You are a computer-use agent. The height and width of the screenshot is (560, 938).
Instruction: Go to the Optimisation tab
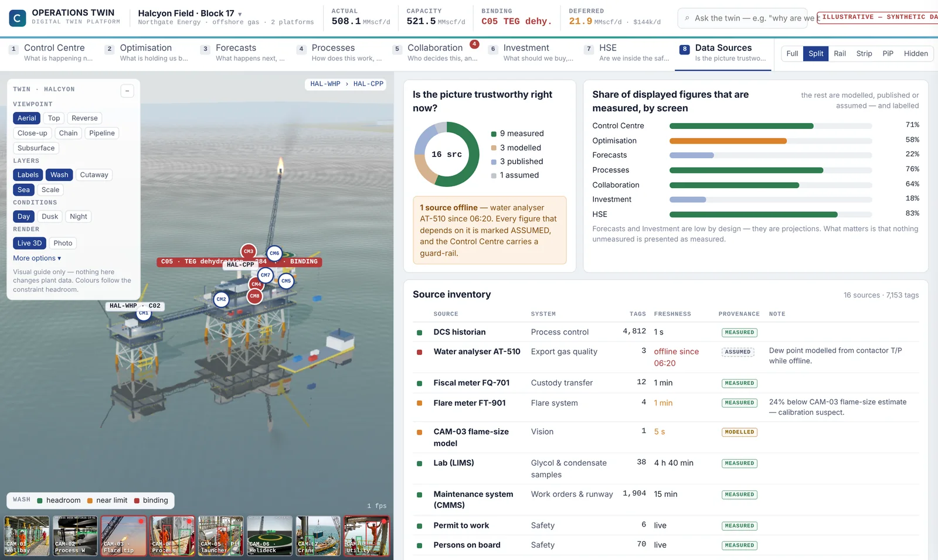[148, 53]
